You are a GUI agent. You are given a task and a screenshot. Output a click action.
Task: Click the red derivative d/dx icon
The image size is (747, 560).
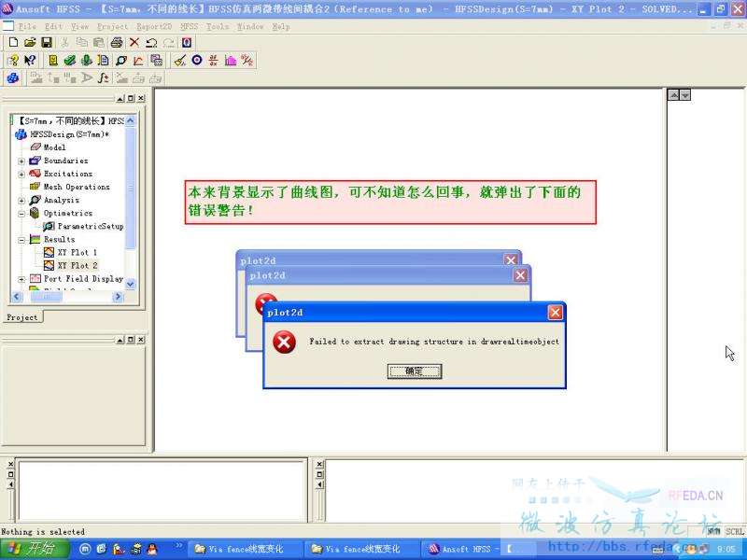click(214, 61)
